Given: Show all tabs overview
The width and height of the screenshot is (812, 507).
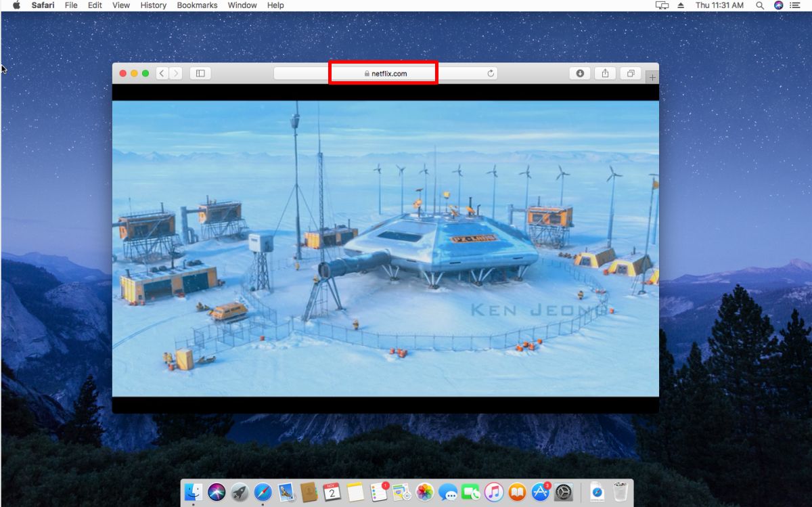Looking at the screenshot, I should [631, 73].
